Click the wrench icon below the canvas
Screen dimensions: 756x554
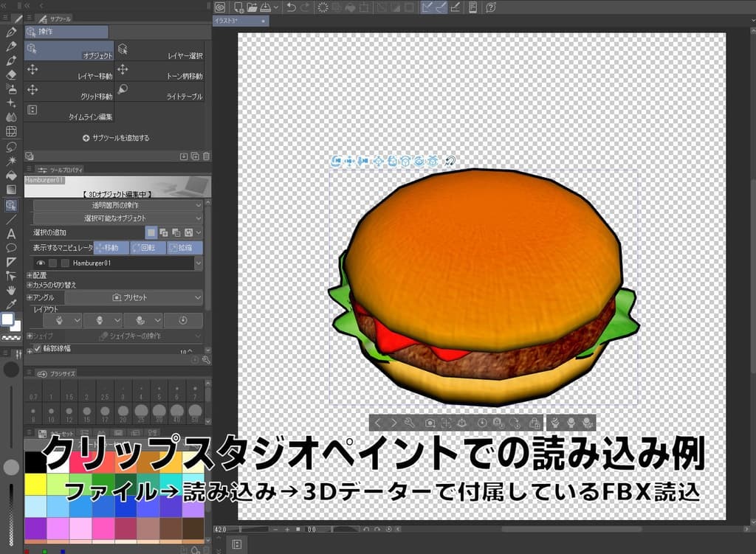pyautogui.click(x=410, y=422)
